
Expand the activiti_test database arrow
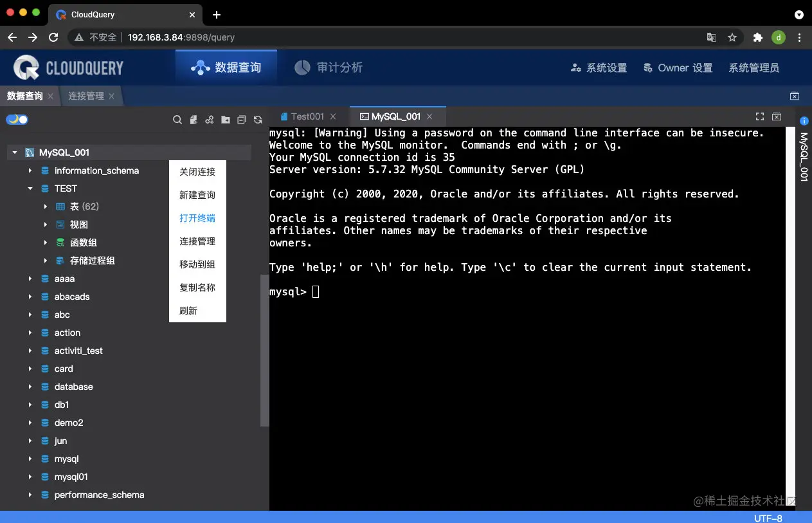(30, 351)
